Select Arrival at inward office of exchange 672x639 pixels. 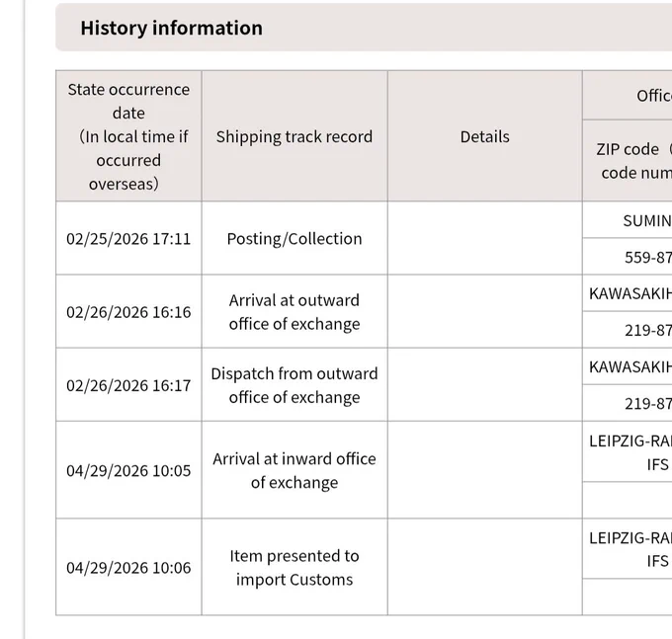(x=294, y=470)
